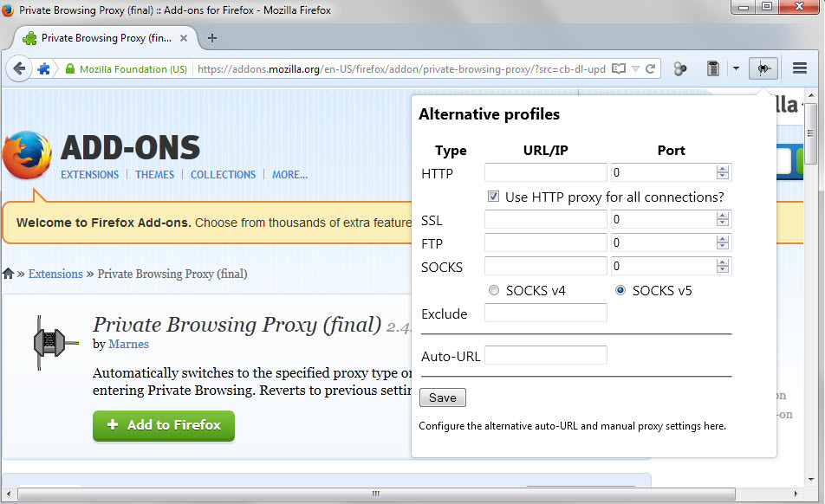Maximize the Firefox window
Viewport: 825px width, 504px height.
(767, 7)
